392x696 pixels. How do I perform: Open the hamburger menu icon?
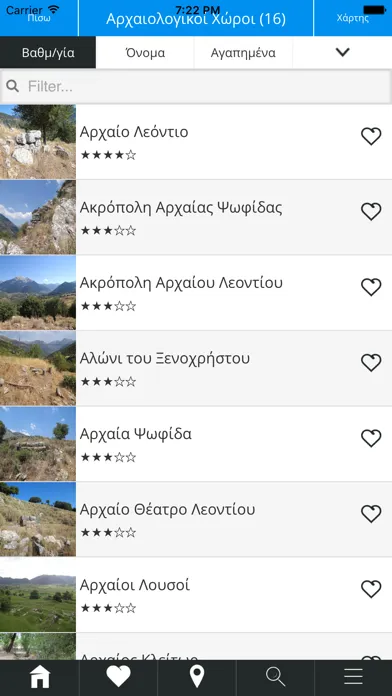[x=353, y=678]
